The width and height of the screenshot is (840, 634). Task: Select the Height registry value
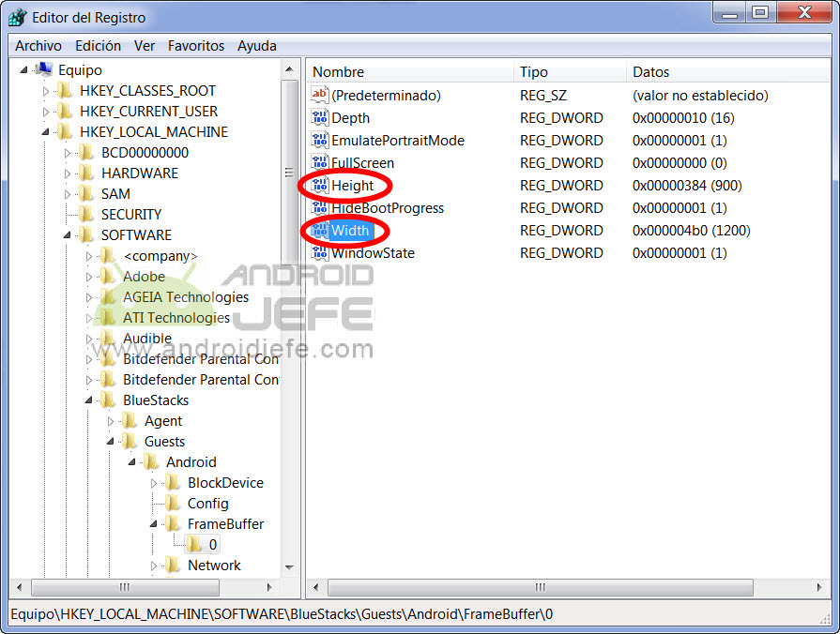pos(352,186)
